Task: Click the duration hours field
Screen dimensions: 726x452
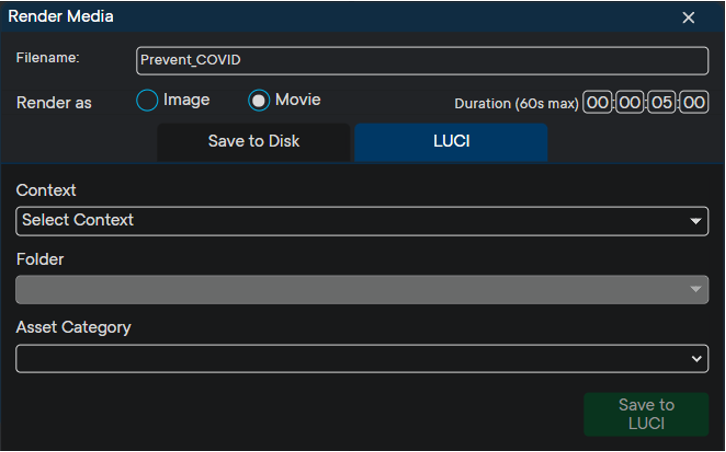Action: click(597, 103)
